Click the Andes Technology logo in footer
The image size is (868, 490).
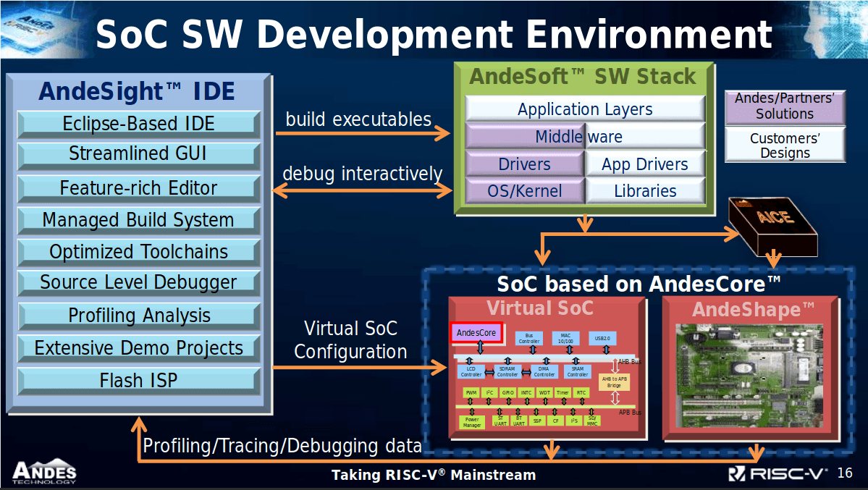point(44,472)
